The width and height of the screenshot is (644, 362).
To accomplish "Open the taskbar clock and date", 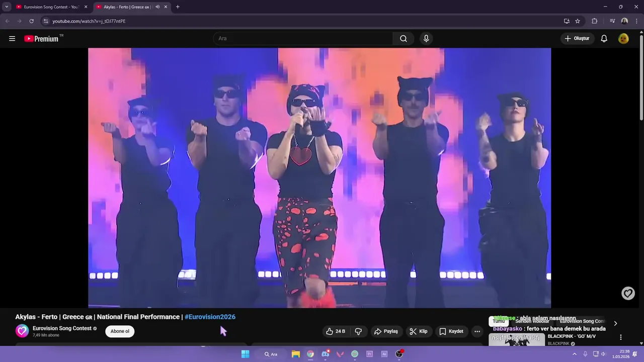I will (621, 354).
